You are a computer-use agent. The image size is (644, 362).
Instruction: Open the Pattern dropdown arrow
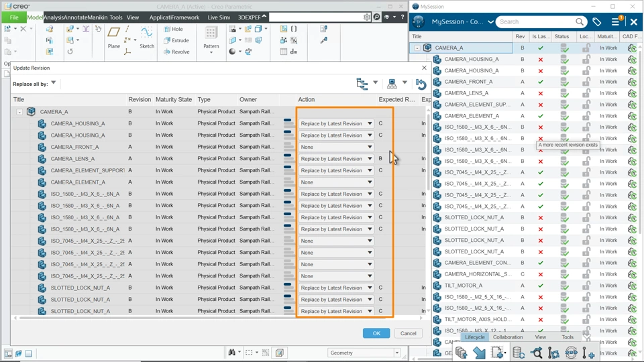(x=211, y=52)
